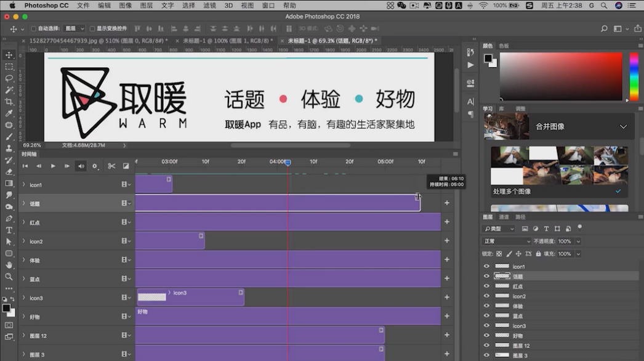Add media to 话题 track with plus button
Image resolution: width=644 pixels, height=361 pixels.
click(447, 203)
